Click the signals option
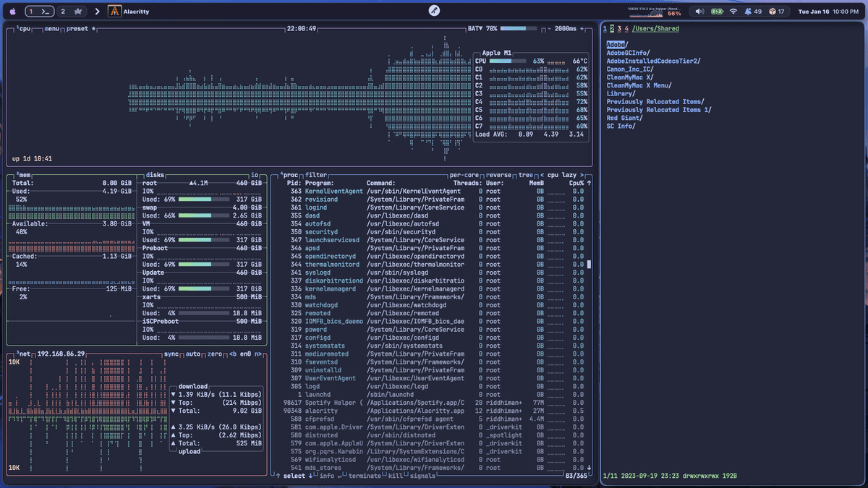The image size is (868, 488). [423, 476]
